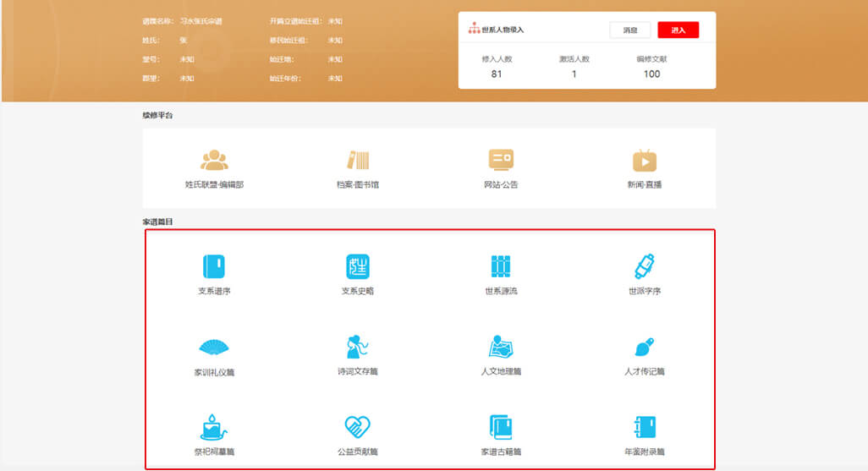Open the 支系谱序 book icon
Viewport: 868px width, 471px height.
(x=214, y=266)
